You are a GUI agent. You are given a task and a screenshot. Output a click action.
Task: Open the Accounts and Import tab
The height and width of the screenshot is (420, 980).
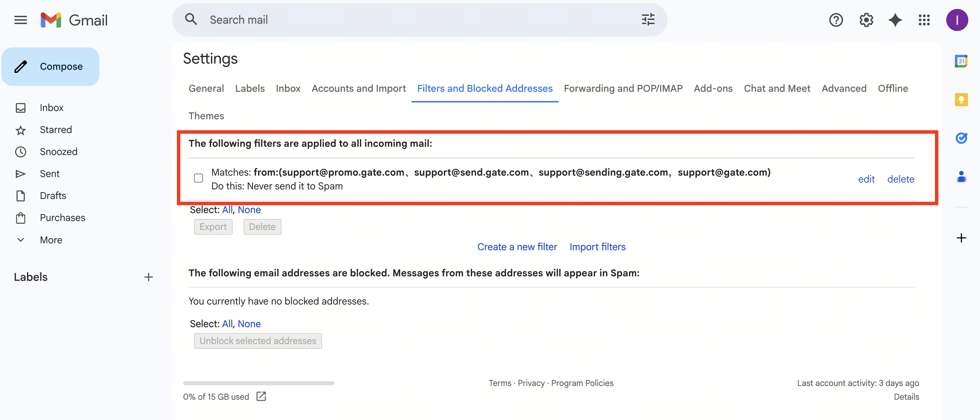[x=358, y=88]
